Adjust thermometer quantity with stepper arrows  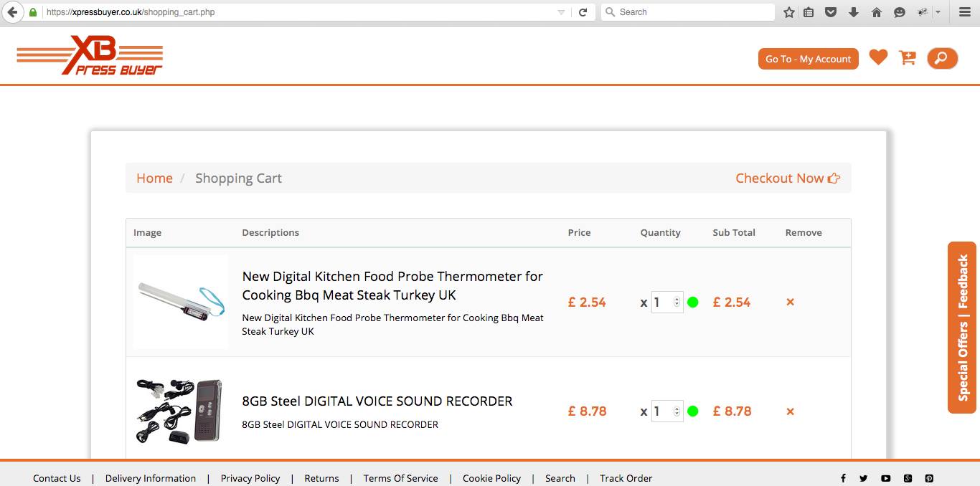(x=677, y=302)
